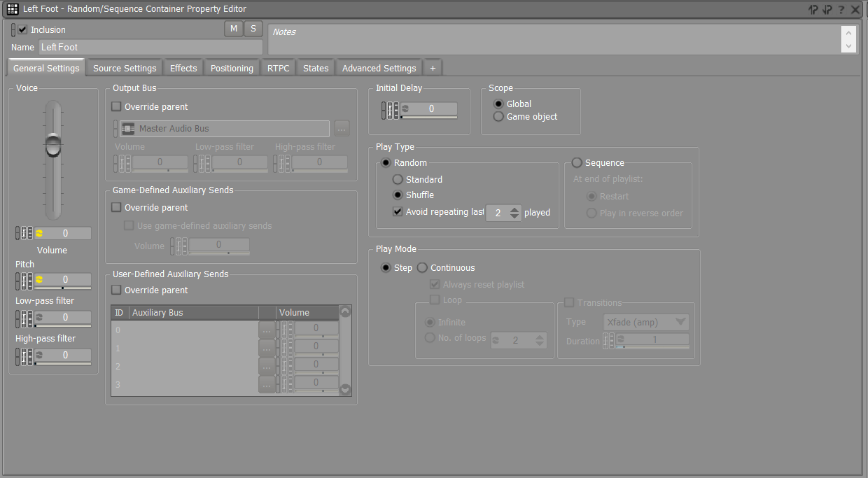The width and height of the screenshot is (868, 478).
Task: Open Voice Volume randomizer yellow icon
Action: [39, 233]
